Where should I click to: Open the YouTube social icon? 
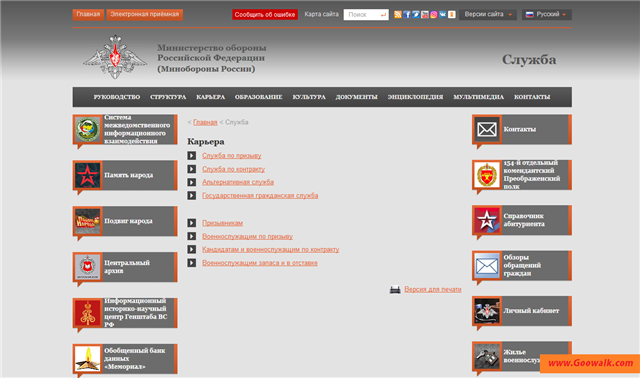coord(424,15)
